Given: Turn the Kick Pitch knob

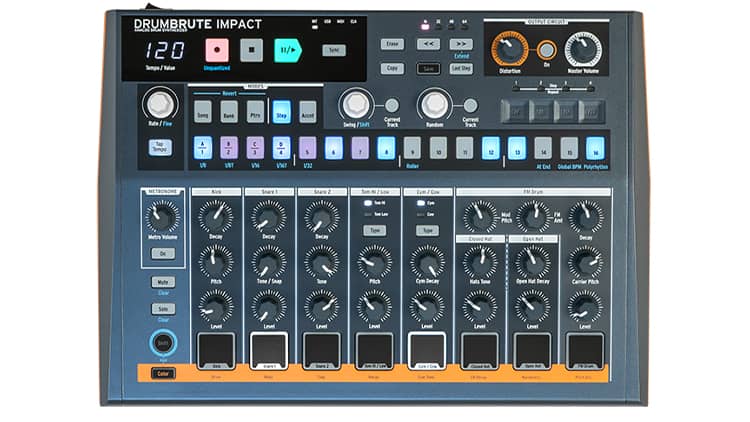Looking at the screenshot, I should pyautogui.click(x=216, y=261).
